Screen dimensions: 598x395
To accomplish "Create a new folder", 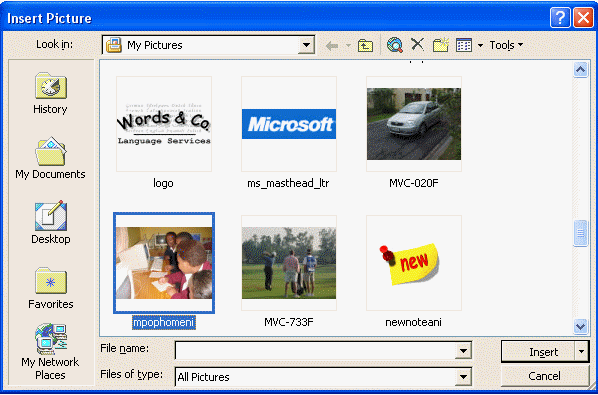I will point(440,45).
